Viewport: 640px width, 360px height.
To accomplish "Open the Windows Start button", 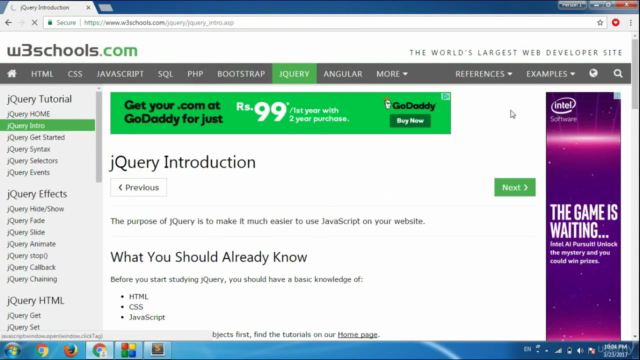I will tap(13, 350).
